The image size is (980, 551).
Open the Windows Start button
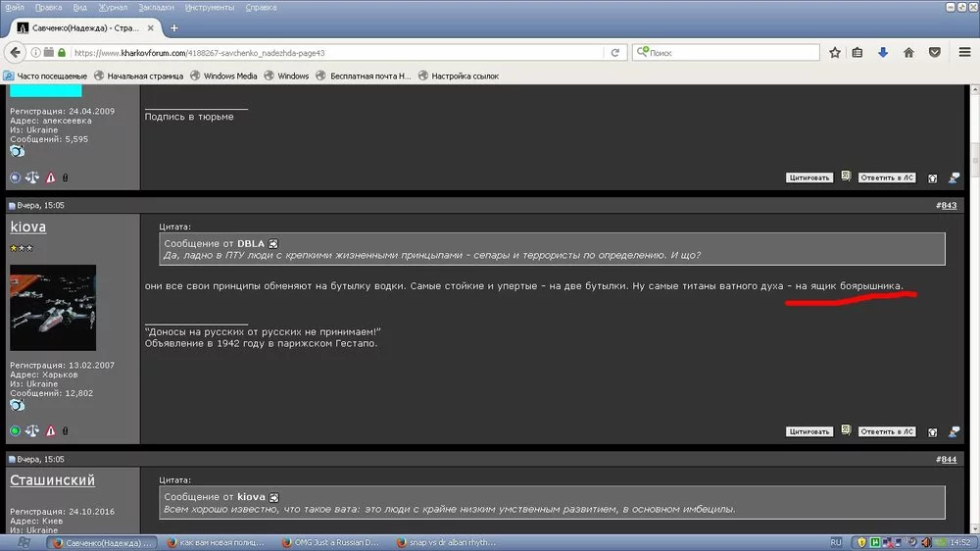tap(24, 542)
